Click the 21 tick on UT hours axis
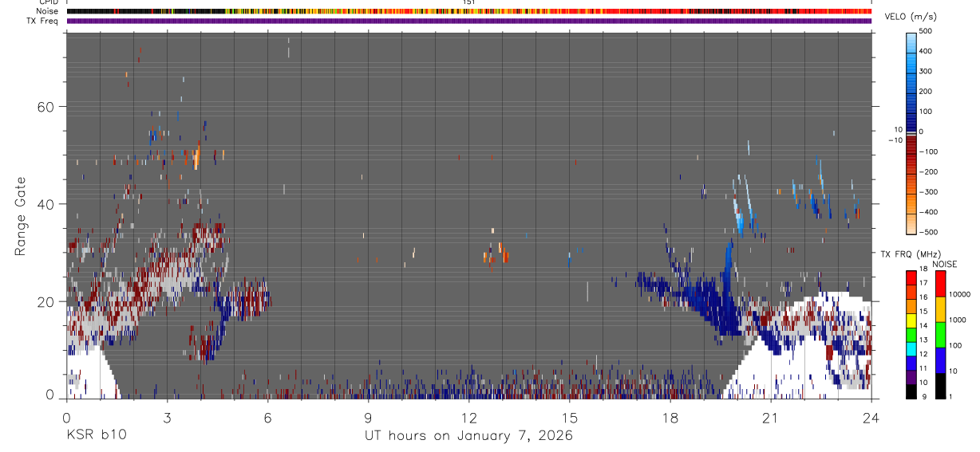Viewport: 980px width, 452px height. [x=771, y=417]
